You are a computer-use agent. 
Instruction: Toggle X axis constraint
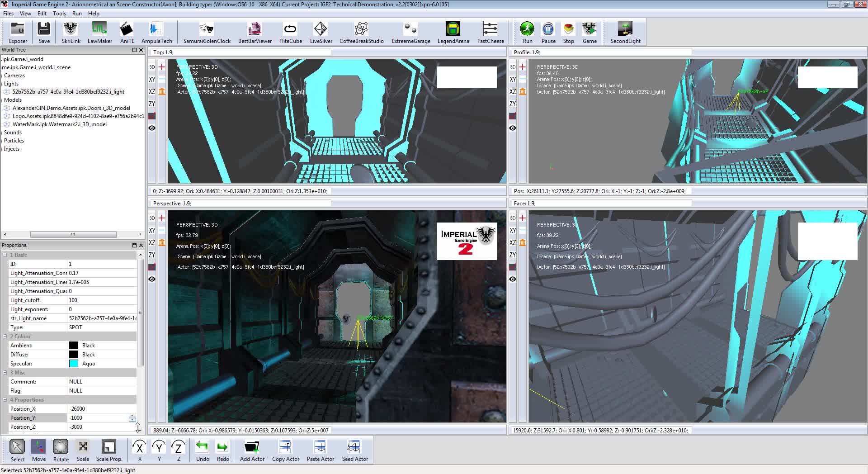(139, 450)
